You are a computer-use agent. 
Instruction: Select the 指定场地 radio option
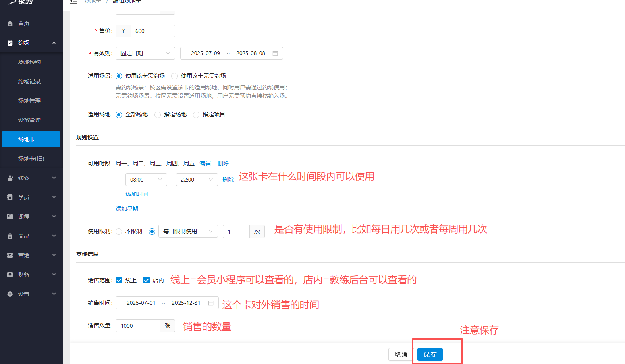[157, 114]
